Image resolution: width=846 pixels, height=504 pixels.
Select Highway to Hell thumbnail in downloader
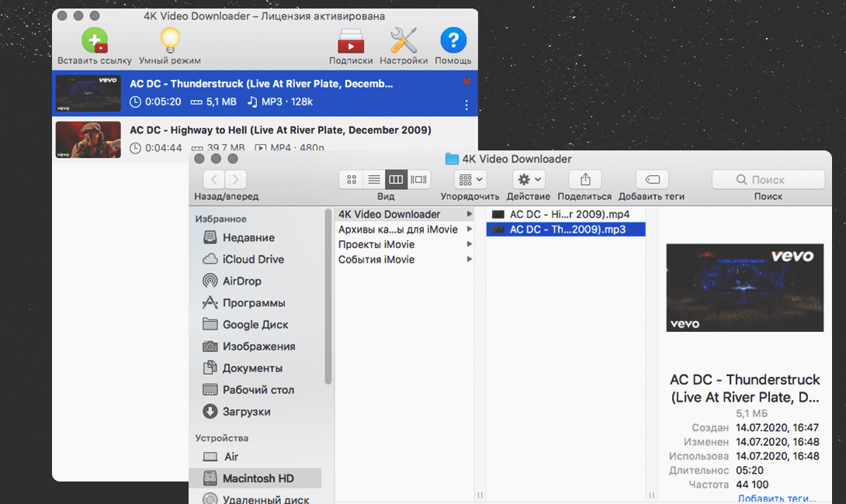point(88,140)
